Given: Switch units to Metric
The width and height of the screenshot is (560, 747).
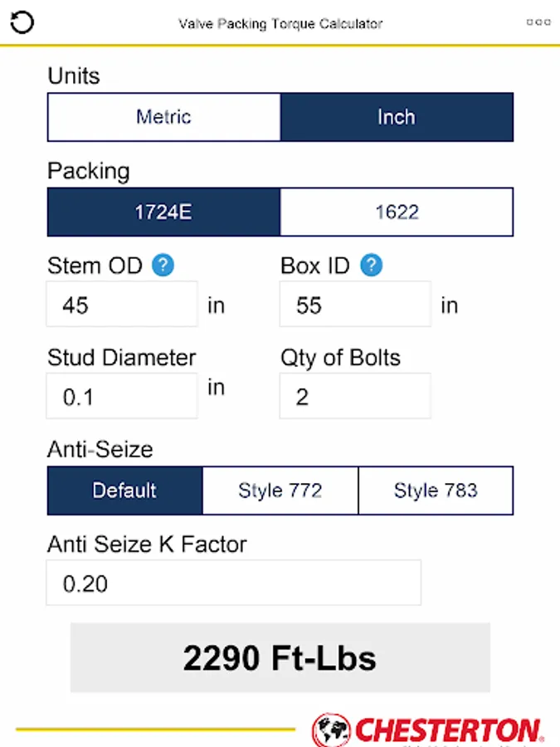Looking at the screenshot, I should click(x=163, y=117).
